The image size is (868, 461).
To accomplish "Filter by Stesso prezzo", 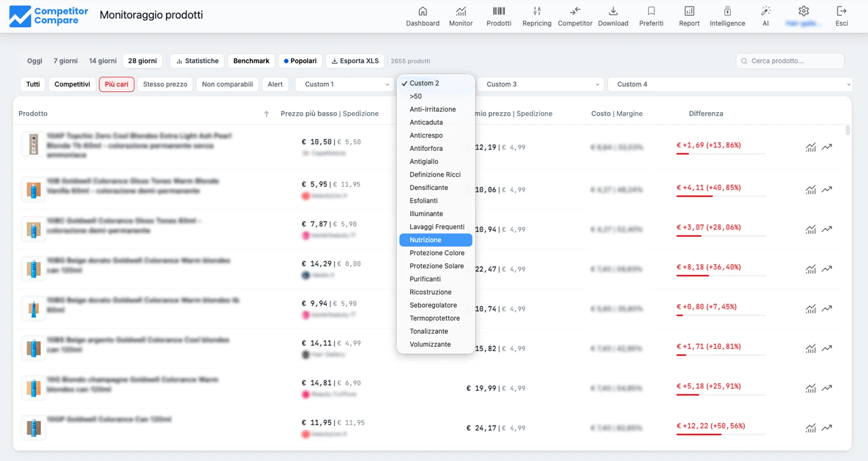I will click(165, 85).
